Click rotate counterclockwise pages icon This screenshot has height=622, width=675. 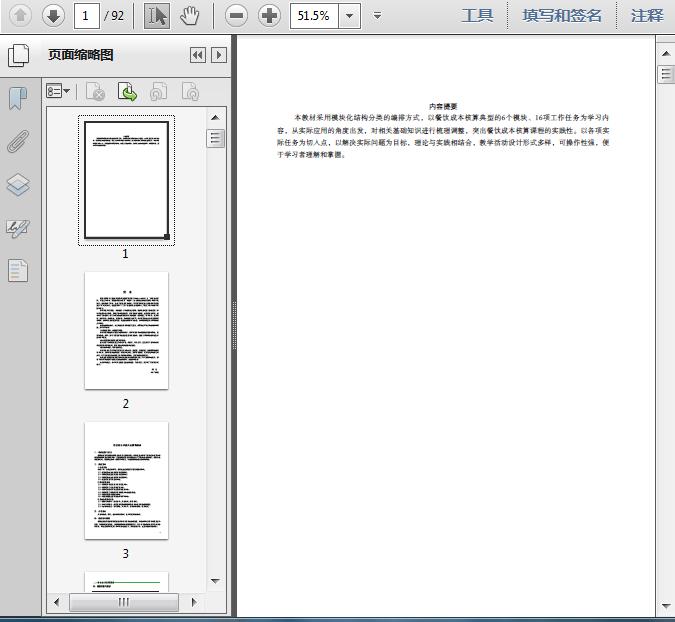coord(158,91)
